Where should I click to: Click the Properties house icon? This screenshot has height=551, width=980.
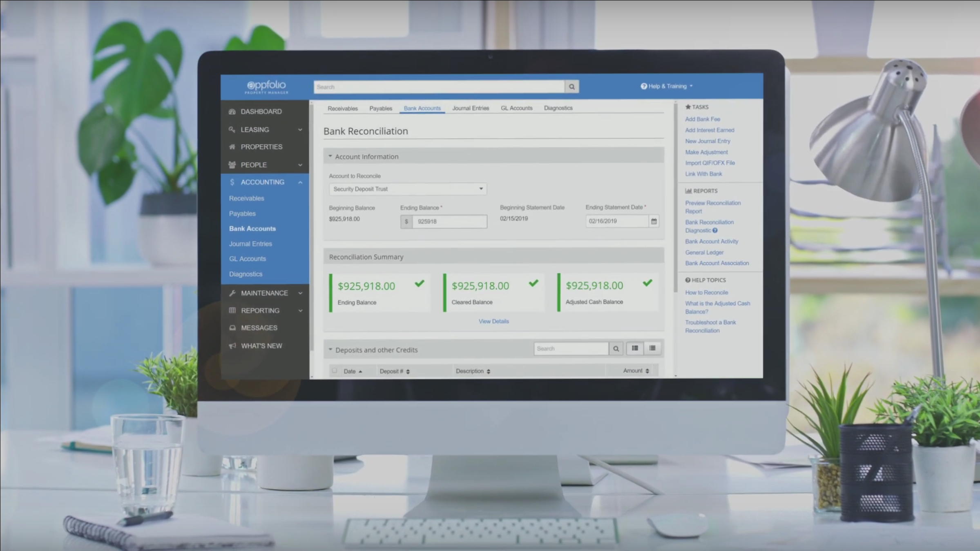[232, 147]
